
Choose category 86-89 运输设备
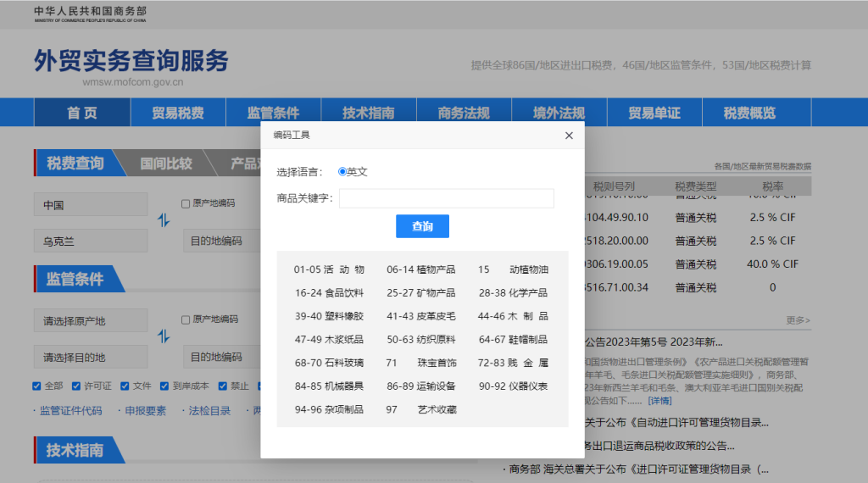pos(420,386)
